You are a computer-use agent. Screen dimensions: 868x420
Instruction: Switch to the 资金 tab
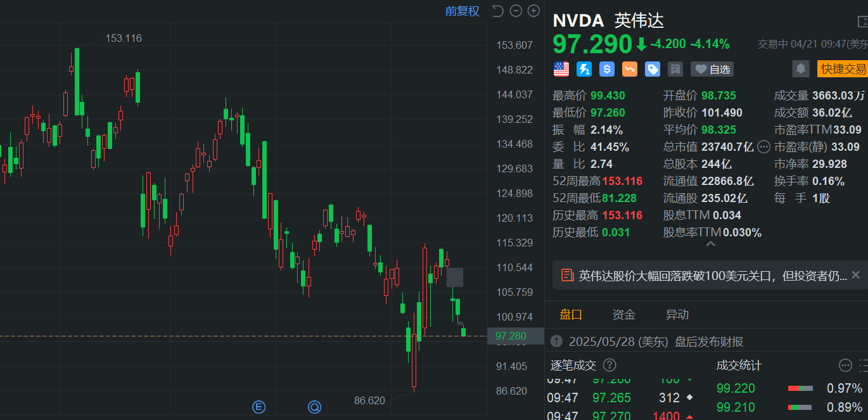pyautogui.click(x=623, y=314)
